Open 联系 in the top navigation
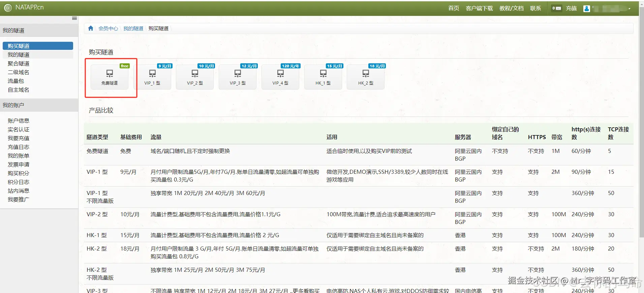The height and width of the screenshot is (293, 644). tap(535, 8)
